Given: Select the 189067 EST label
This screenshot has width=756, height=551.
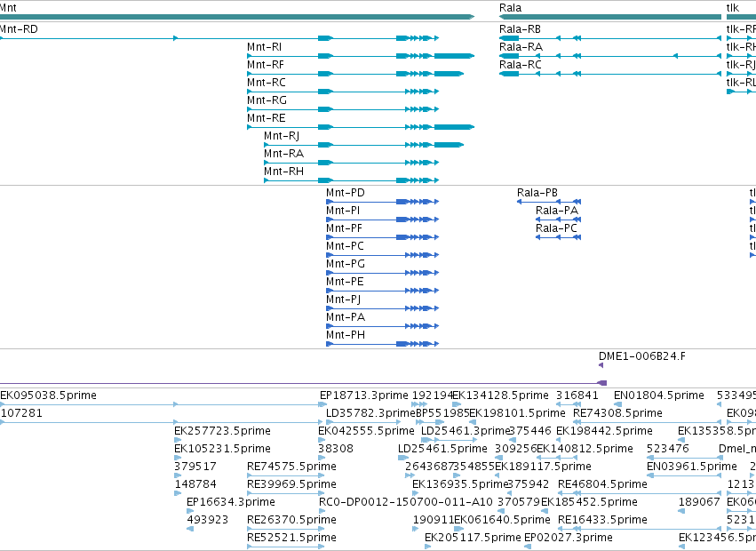Looking at the screenshot, I should click(x=699, y=502).
